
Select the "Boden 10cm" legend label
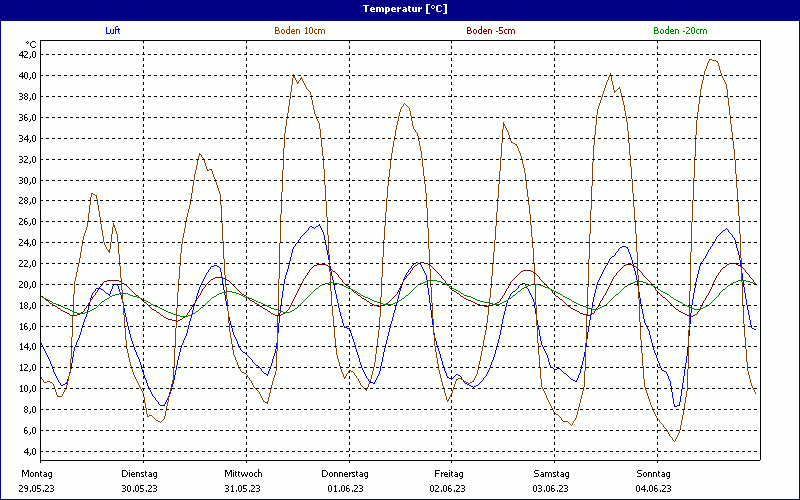coord(299,31)
